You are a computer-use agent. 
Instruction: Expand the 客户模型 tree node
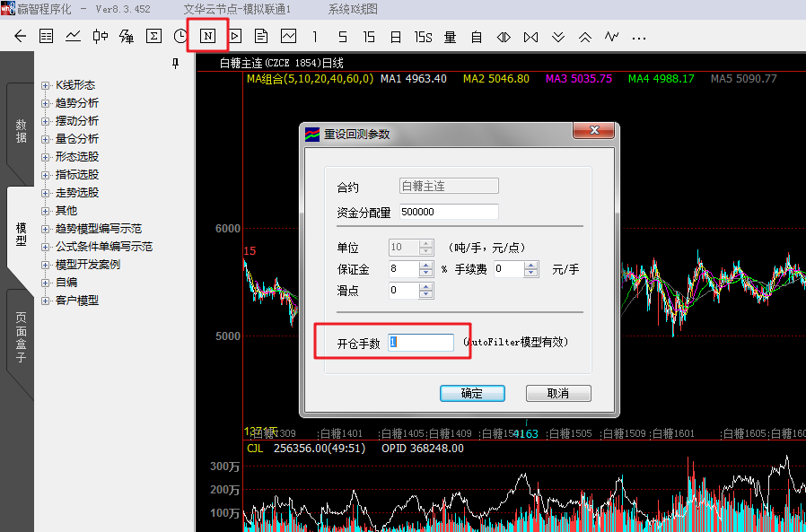click(x=46, y=301)
